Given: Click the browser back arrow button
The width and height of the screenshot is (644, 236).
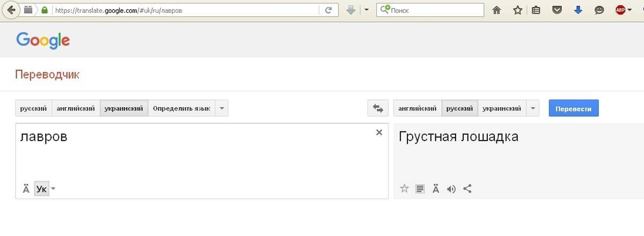Looking at the screenshot, I should coord(12,10).
